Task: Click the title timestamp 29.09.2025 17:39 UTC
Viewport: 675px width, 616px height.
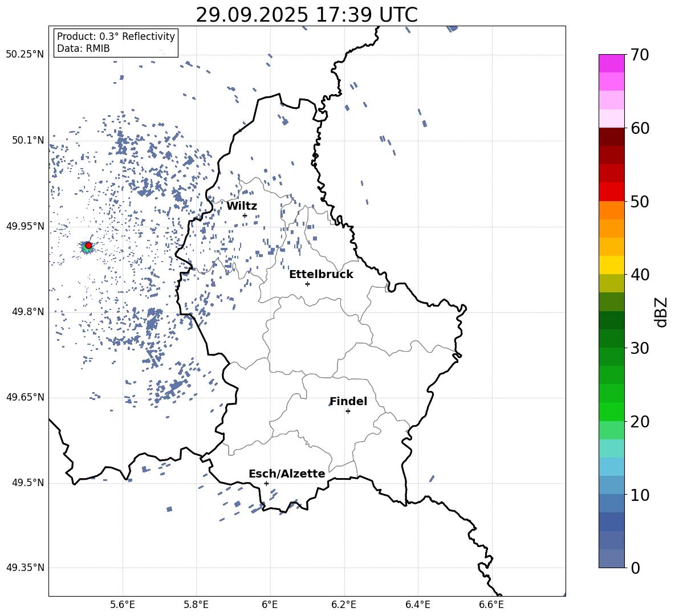Action: (x=307, y=15)
